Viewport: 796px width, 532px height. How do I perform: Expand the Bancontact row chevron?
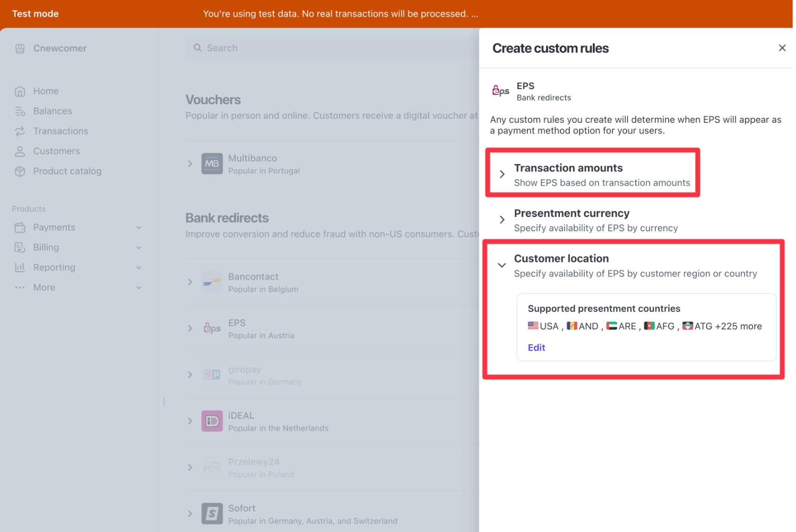point(190,282)
